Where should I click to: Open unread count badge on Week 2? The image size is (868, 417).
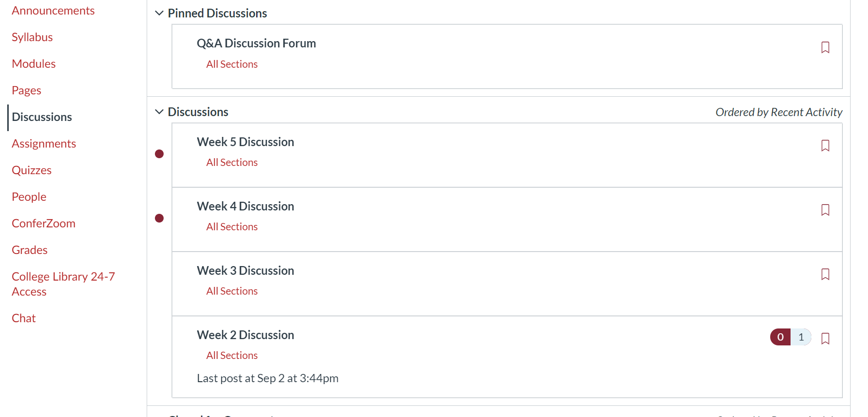click(x=780, y=337)
